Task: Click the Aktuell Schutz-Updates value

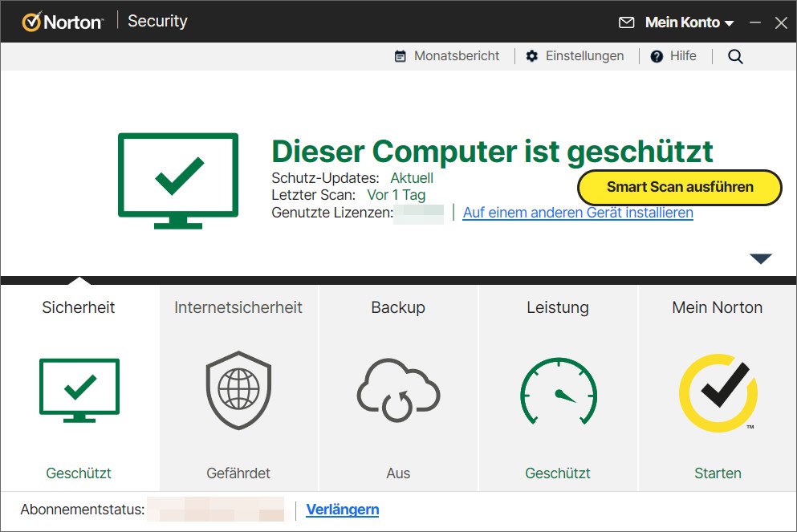Action: [x=412, y=178]
